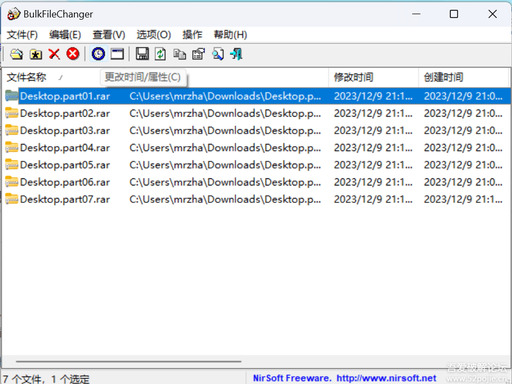Open the 文件(F) menu
Image resolution: width=512 pixels, height=384 pixels.
pos(22,35)
